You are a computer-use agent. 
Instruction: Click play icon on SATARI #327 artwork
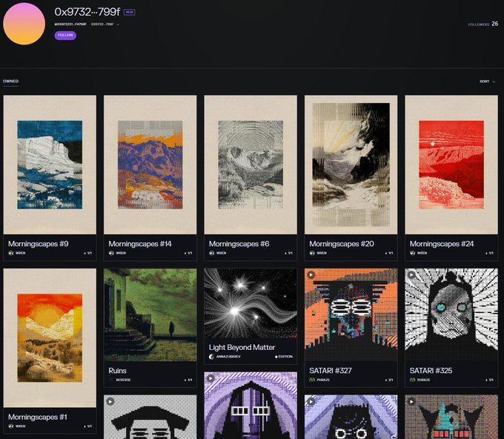click(311, 275)
